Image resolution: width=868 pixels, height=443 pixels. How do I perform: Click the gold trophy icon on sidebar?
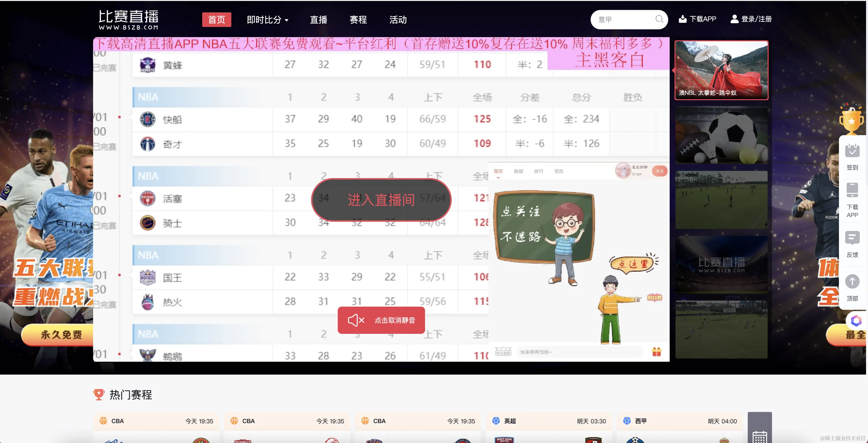click(x=851, y=120)
